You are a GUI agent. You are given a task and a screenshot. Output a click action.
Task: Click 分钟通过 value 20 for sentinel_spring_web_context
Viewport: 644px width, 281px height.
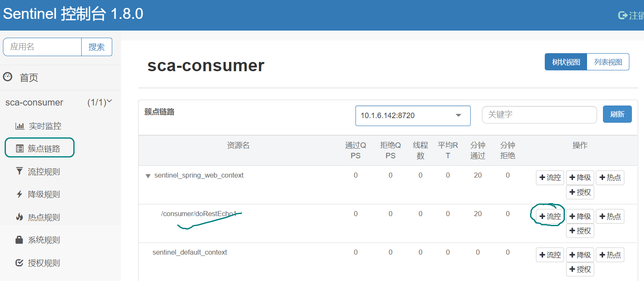click(478, 175)
